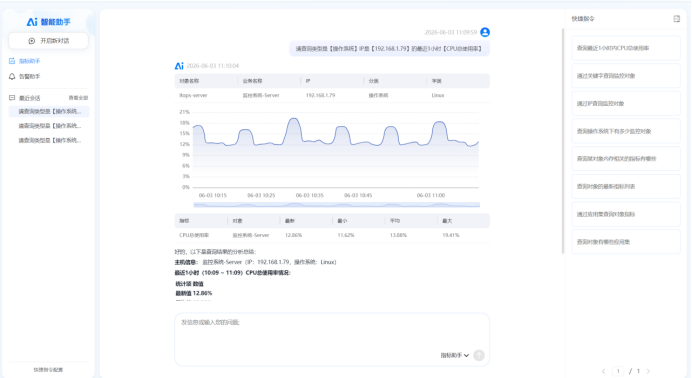Run quick command 通过IP查询监控对象
Viewport: 692px width, 378px height.
(626, 104)
